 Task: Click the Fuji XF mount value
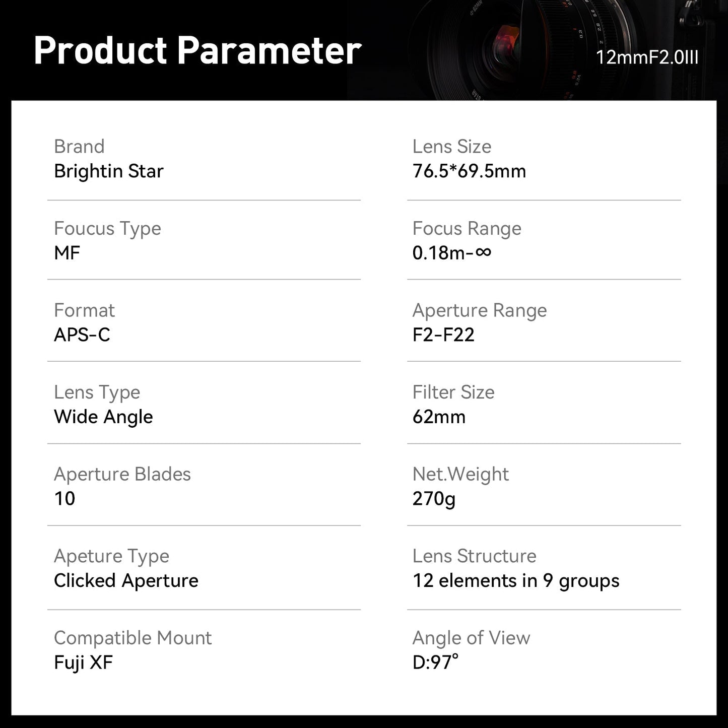[x=83, y=663]
